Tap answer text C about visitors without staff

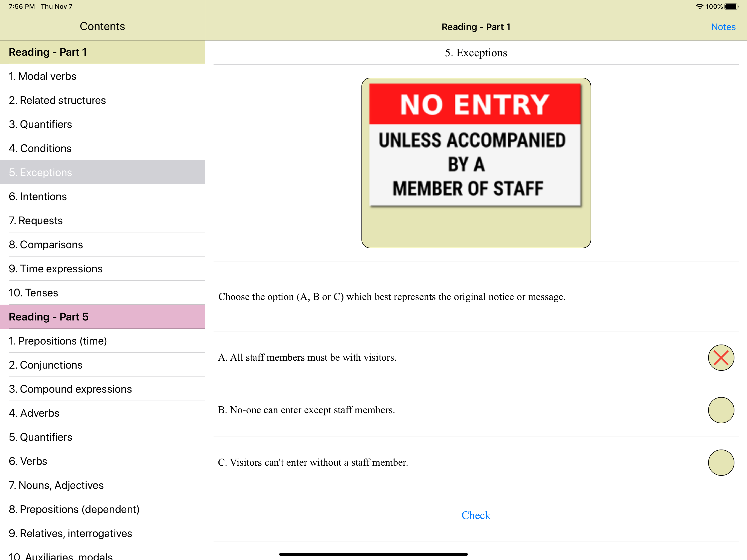[313, 462]
